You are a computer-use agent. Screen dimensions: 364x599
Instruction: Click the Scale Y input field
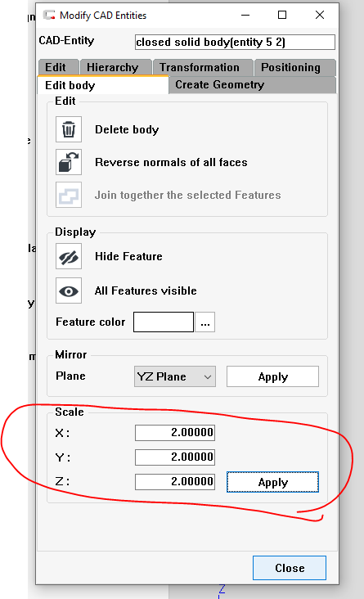(x=175, y=457)
